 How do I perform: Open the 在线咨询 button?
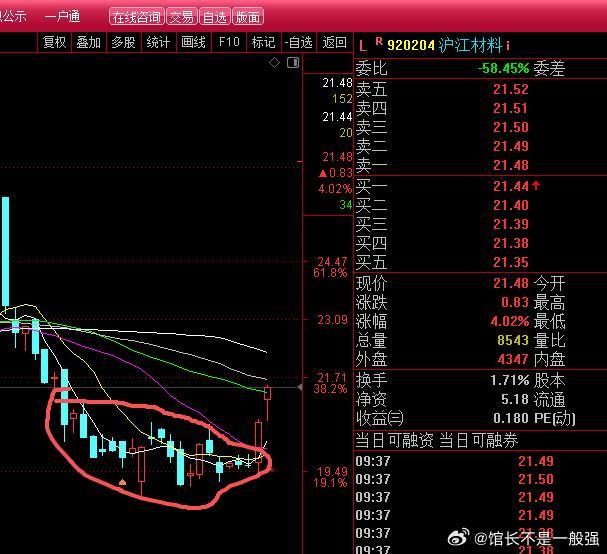(137, 17)
